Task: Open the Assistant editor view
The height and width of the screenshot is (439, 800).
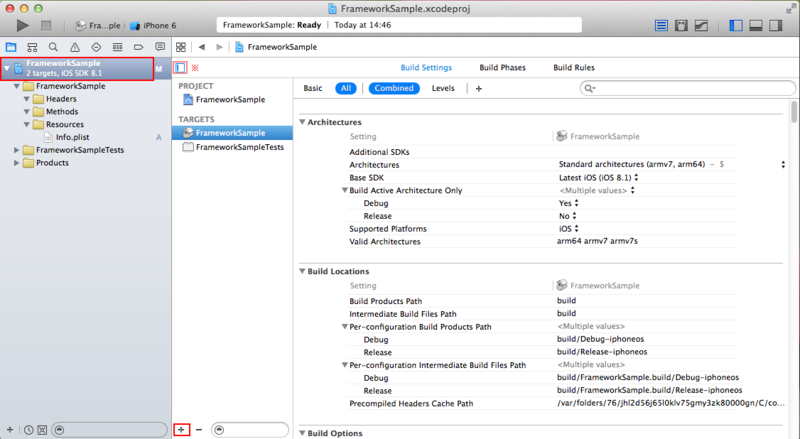Action: (x=681, y=25)
